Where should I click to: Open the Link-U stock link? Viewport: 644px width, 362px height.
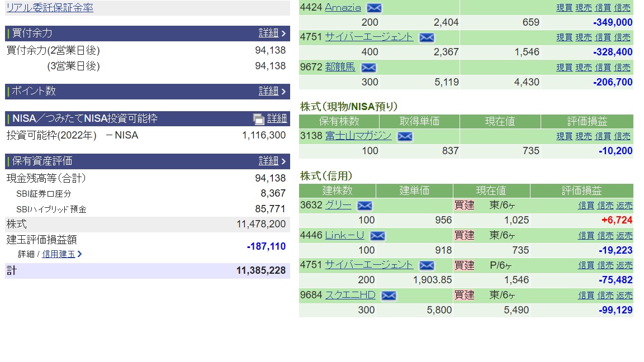pyautogui.click(x=344, y=235)
